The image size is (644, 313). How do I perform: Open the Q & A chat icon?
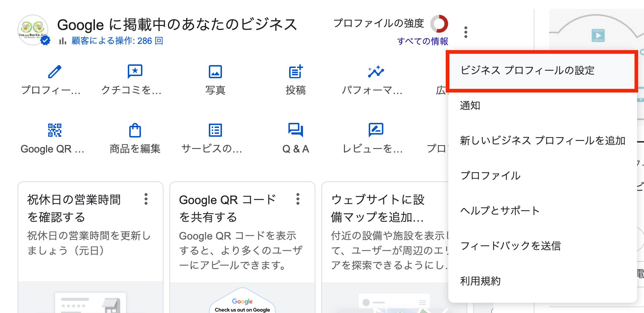click(295, 130)
